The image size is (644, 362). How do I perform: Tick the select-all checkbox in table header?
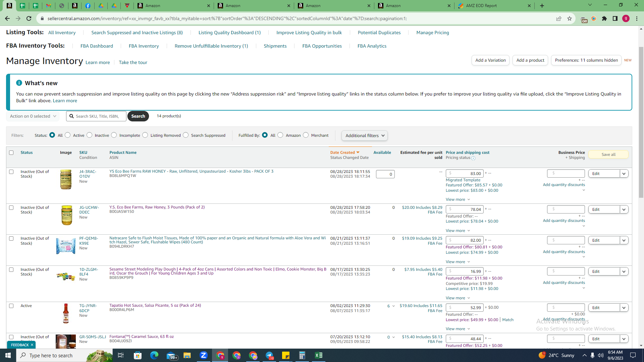tap(11, 153)
